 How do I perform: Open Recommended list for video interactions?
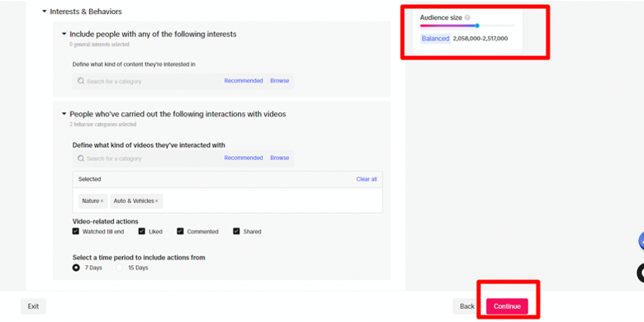(244, 159)
